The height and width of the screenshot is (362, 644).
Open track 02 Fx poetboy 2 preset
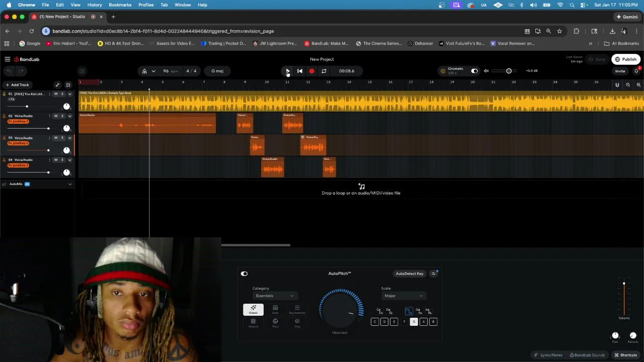click(18, 121)
